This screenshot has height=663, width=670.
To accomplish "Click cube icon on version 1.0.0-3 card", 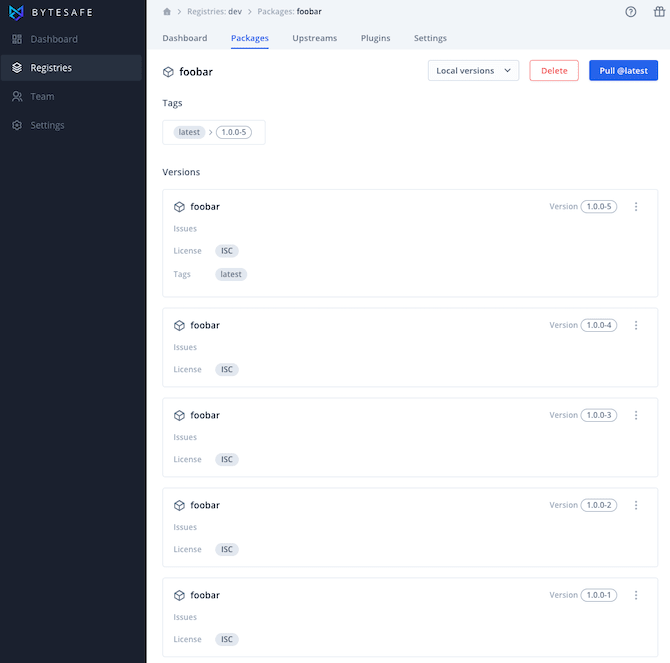I will (x=179, y=416).
